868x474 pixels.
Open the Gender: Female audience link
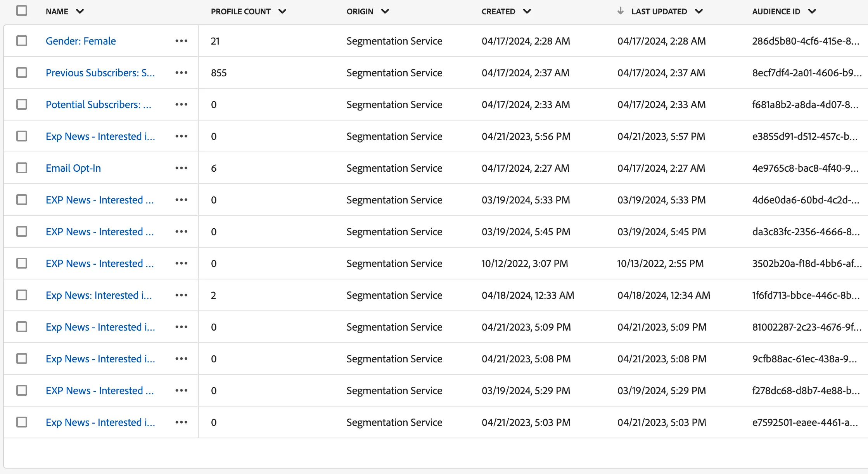[81, 41]
